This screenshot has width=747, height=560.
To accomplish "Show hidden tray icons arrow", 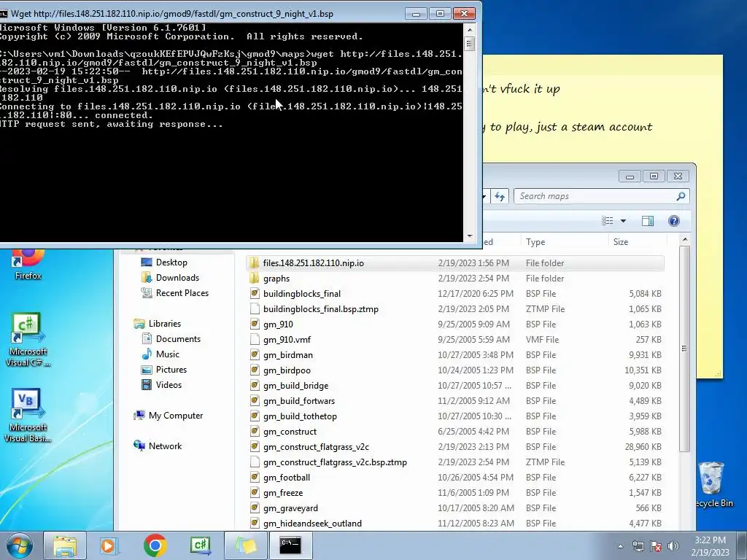I will tap(620, 547).
